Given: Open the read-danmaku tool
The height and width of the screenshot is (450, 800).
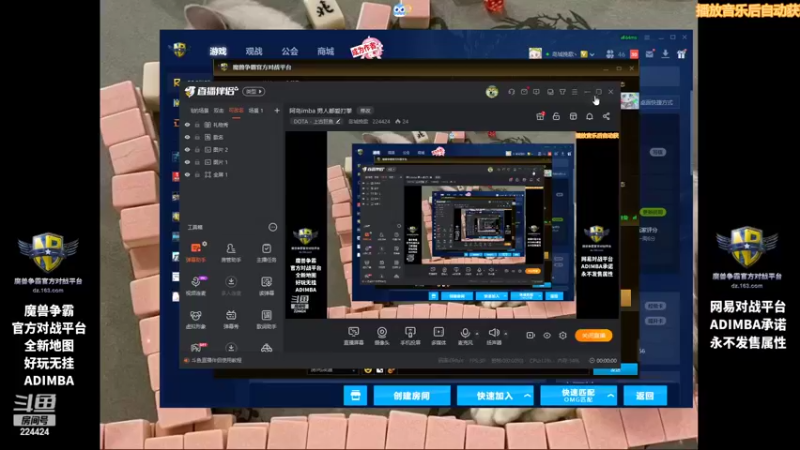Looking at the screenshot, I should 266,286.
